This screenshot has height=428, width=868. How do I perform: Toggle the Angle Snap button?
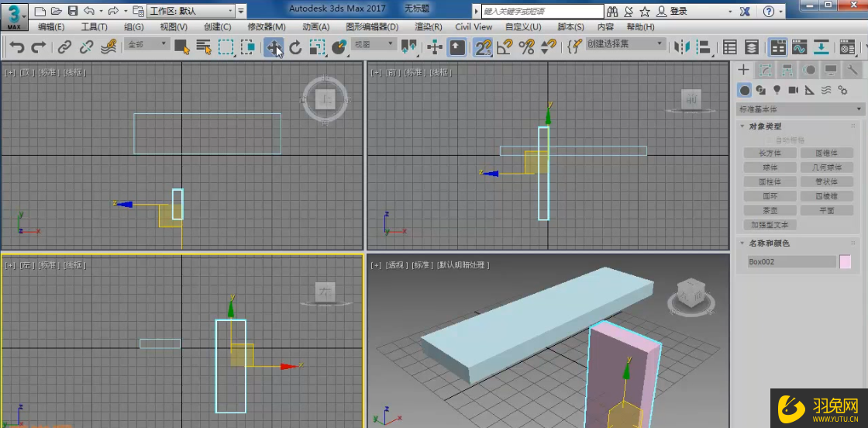(x=505, y=47)
